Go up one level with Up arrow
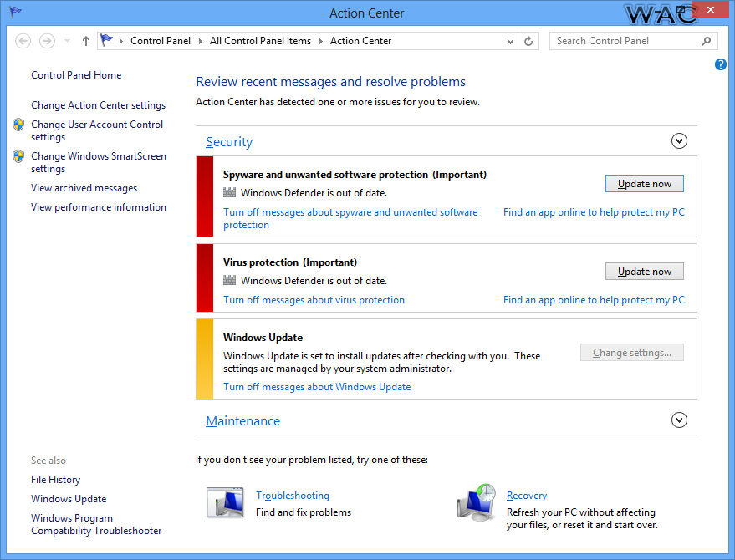 click(x=86, y=41)
